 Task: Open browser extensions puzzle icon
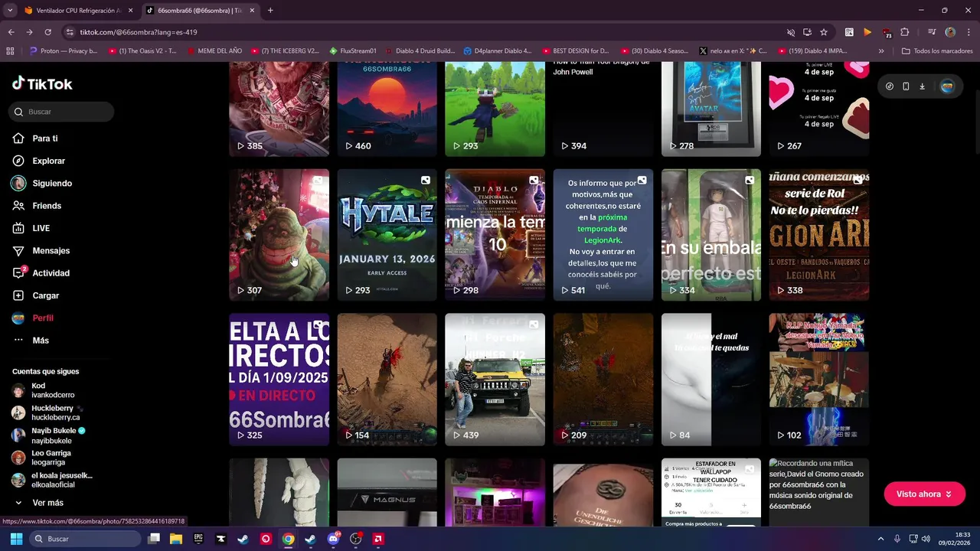904,32
